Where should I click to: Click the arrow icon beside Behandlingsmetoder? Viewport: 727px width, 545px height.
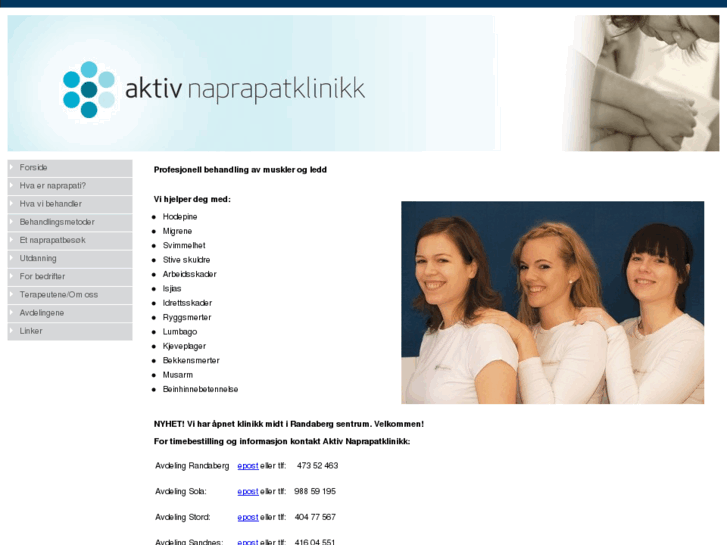pyautogui.click(x=12, y=221)
